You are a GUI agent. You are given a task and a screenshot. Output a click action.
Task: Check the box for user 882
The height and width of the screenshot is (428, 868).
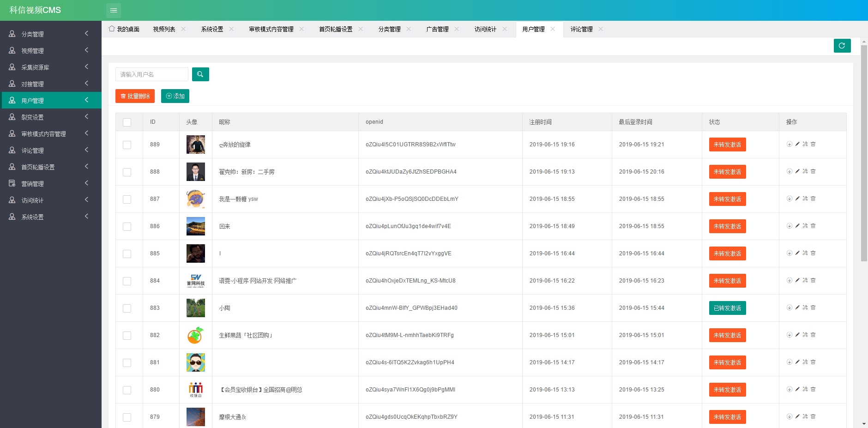pos(127,336)
